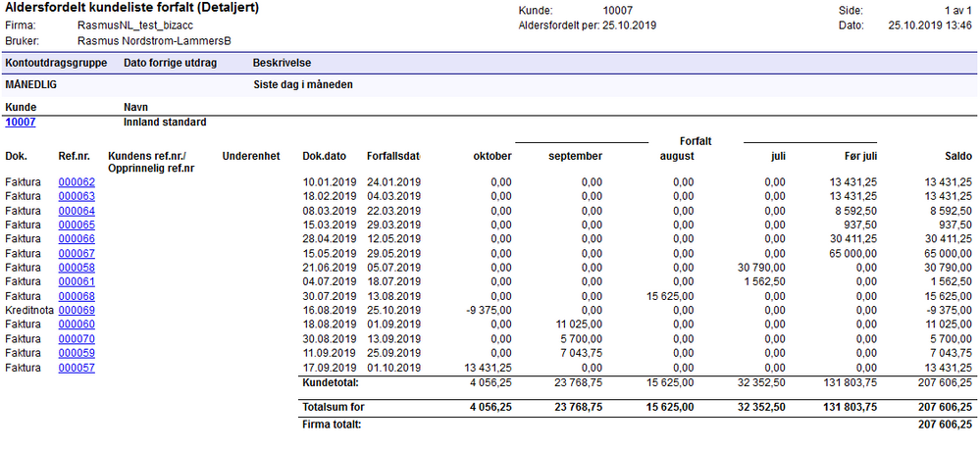Open invoice reference 000059
This screenshot has width=980, height=450.
[77, 354]
